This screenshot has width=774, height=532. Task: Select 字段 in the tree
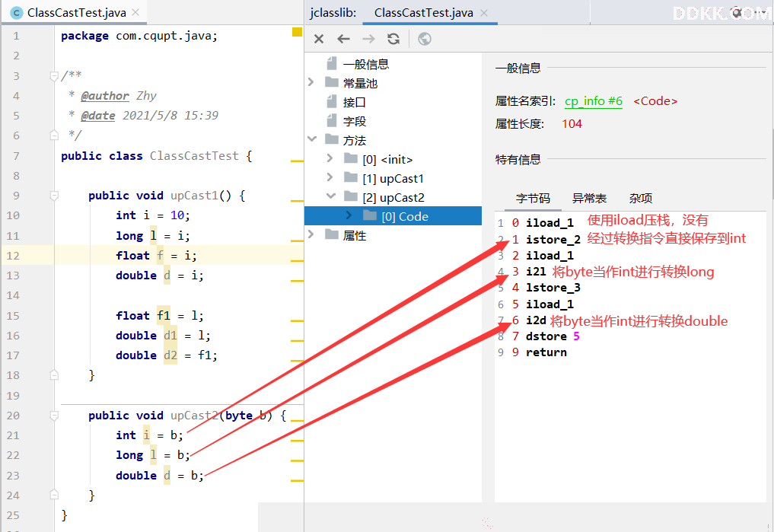click(354, 122)
